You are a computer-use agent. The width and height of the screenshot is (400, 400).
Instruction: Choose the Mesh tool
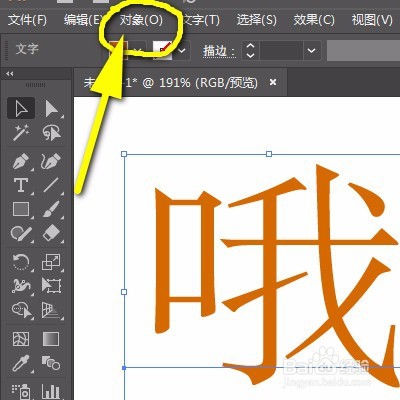pos(21,339)
